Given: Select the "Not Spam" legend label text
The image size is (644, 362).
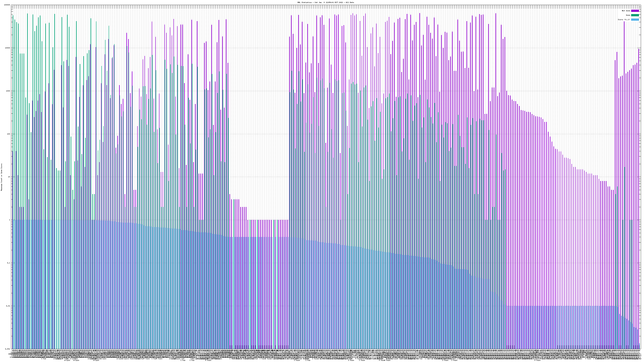Looking at the screenshot, I should coord(626,11).
